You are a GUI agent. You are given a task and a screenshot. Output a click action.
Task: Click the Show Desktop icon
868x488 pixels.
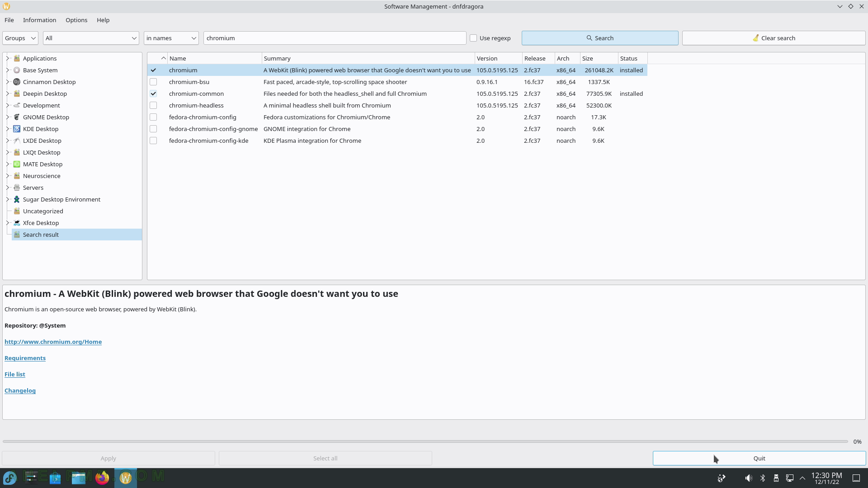point(856,478)
